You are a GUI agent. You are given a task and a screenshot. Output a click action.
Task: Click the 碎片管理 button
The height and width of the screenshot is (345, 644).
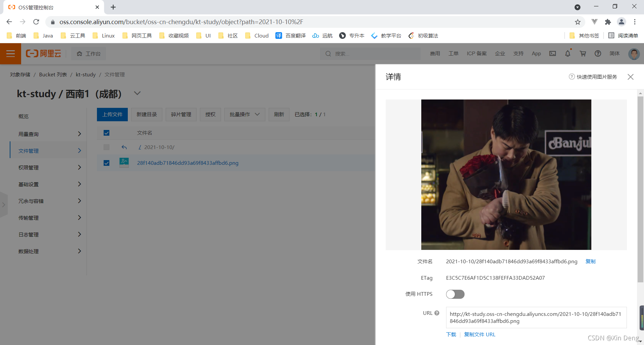click(181, 115)
